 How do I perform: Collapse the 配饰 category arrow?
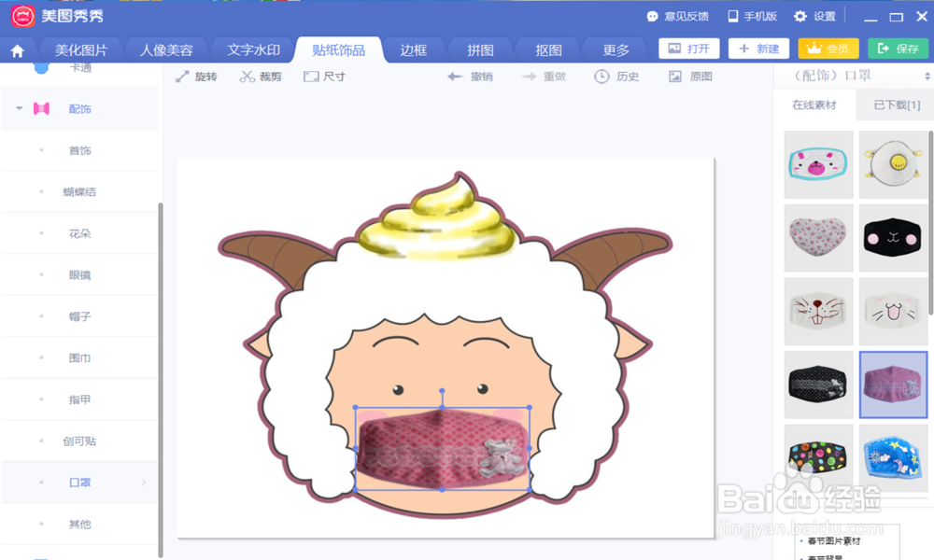pos(19,108)
